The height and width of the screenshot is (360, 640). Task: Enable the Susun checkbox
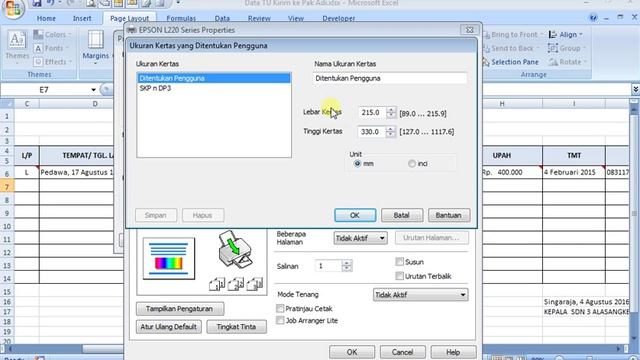pyautogui.click(x=400, y=262)
